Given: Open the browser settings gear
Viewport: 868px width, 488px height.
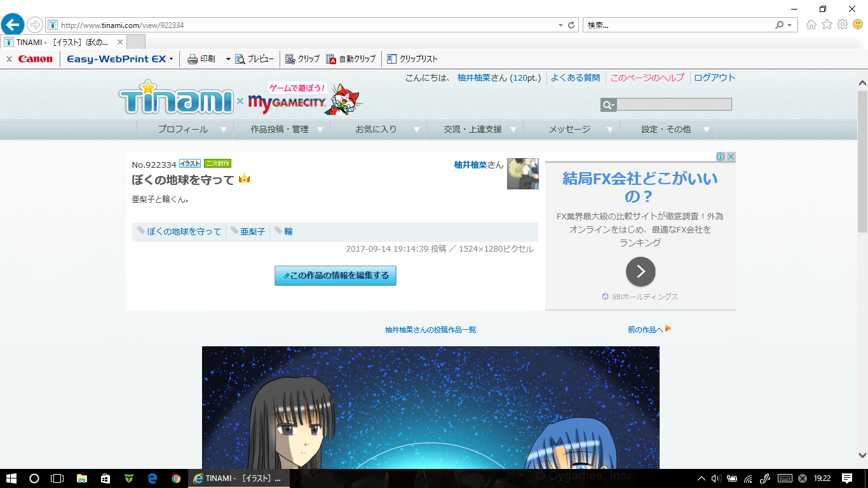Looking at the screenshot, I should pyautogui.click(x=843, y=25).
